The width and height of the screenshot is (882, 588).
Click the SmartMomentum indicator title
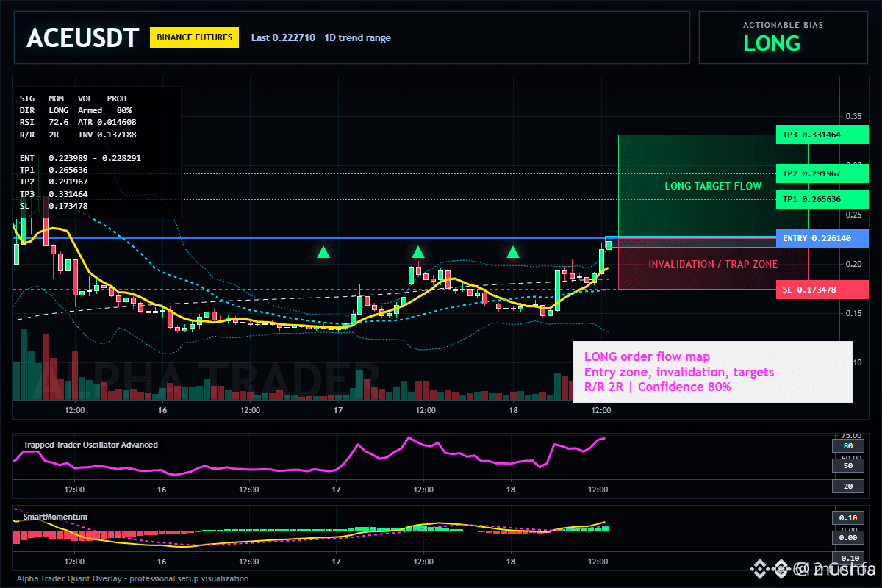click(55, 517)
